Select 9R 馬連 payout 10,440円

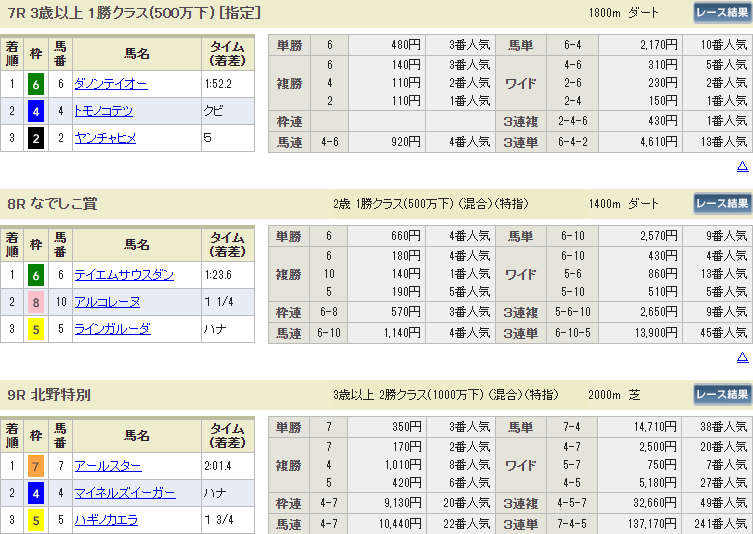(x=400, y=524)
